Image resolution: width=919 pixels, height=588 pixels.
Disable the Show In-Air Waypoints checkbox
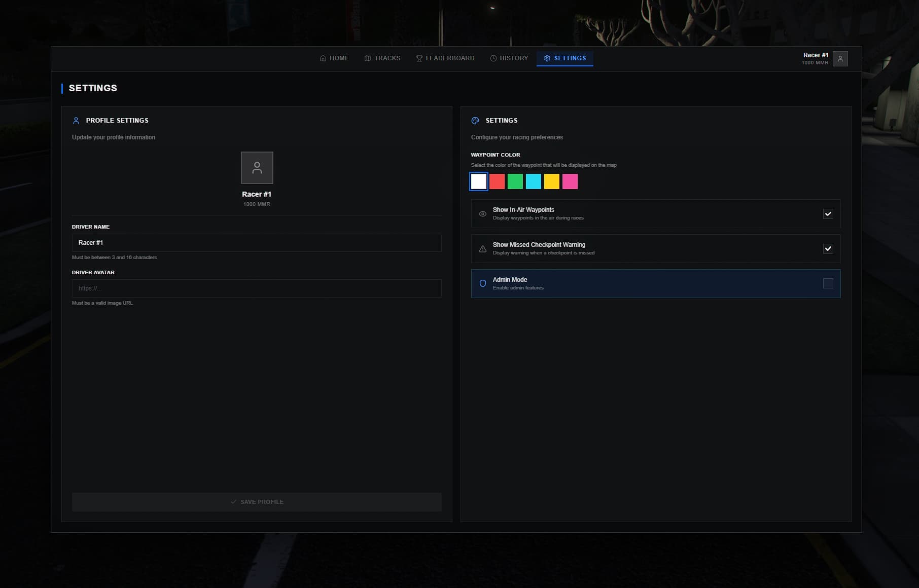point(828,214)
